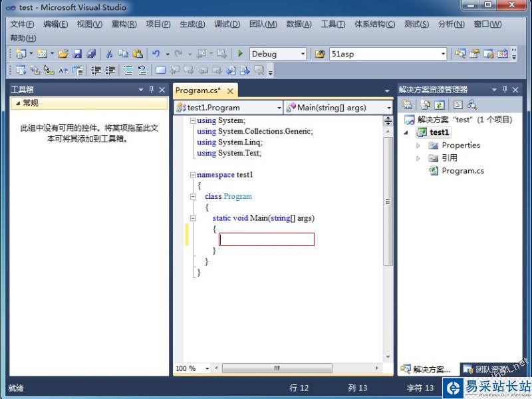The width and height of the screenshot is (532, 399).
Task: Refresh the Solution Explorer tree
Action: point(440,104)
